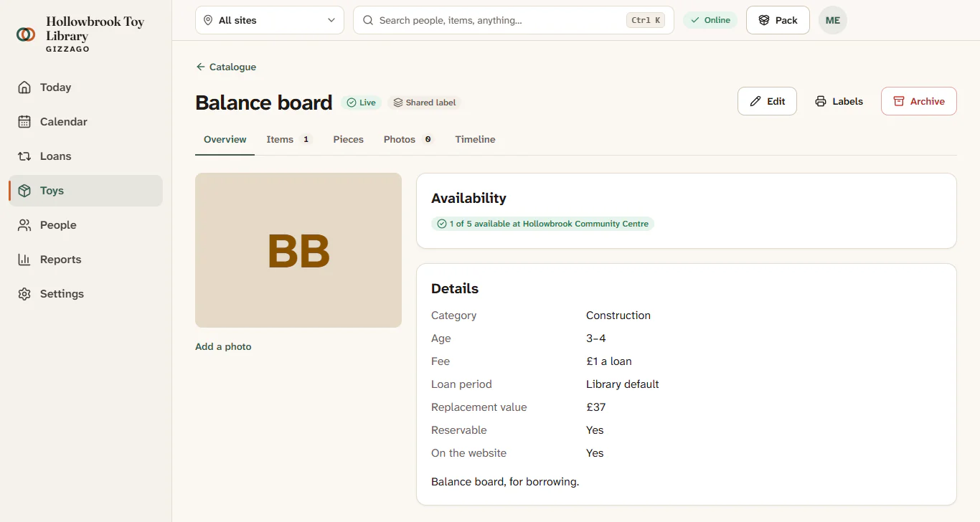The image size is (980, 522).
Task: Open Settings in the sidebar
Action: 85,294
